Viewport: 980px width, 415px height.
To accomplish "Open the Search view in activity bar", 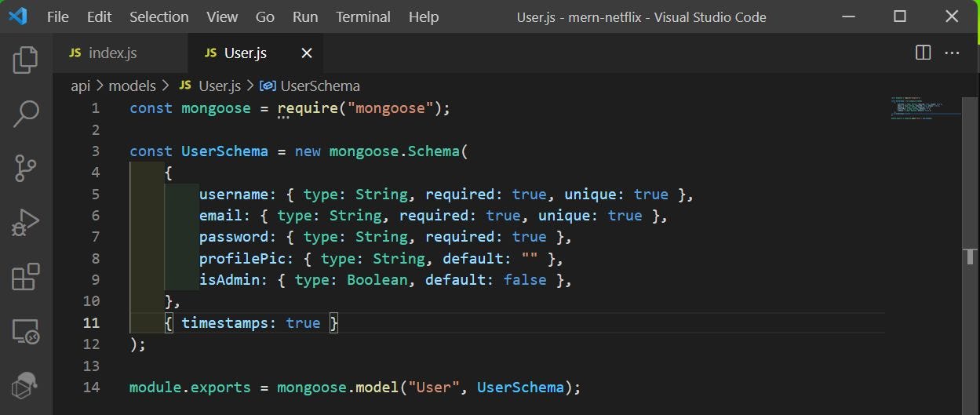I will pos(26,114).
